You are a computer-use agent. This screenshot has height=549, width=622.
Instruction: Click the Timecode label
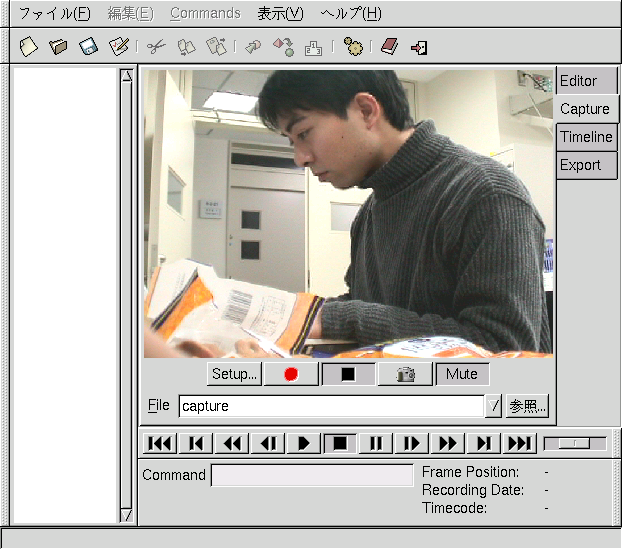(x=454, y=508)
